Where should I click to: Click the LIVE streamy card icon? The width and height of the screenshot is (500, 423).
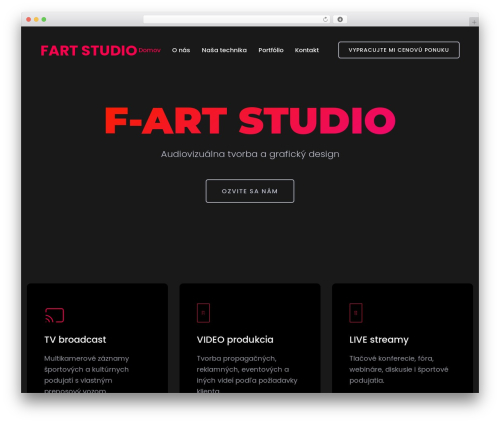tap(356, 313)
